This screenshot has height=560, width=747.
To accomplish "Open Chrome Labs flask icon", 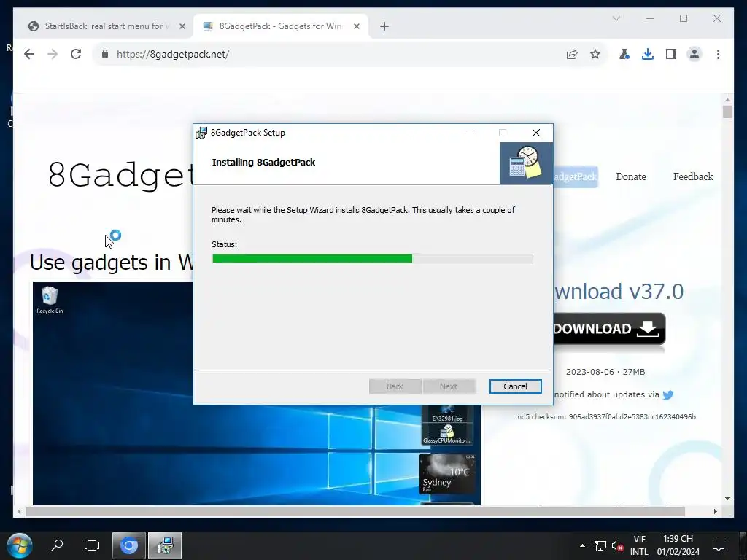I will (x=624, y=54).
